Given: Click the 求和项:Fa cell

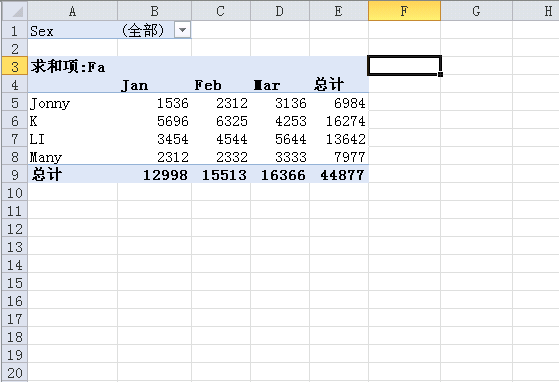Looking at the screenshot, I should click(72, 66).
